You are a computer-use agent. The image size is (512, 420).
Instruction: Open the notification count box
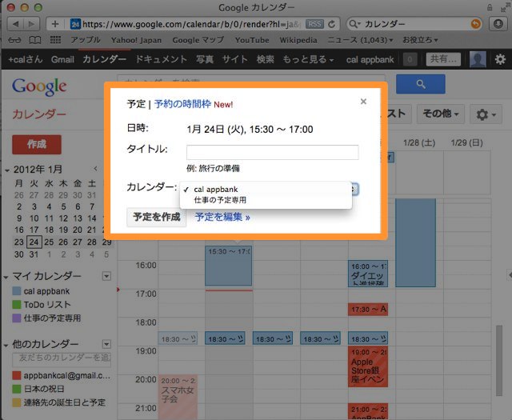tap(410, 59)
